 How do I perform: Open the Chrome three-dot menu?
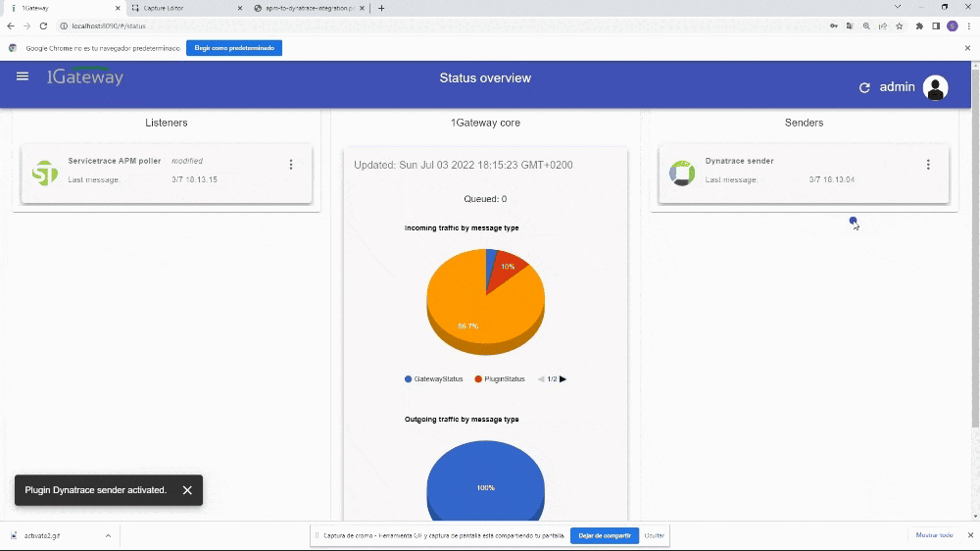pyautogui.click(x=969, y=26)
